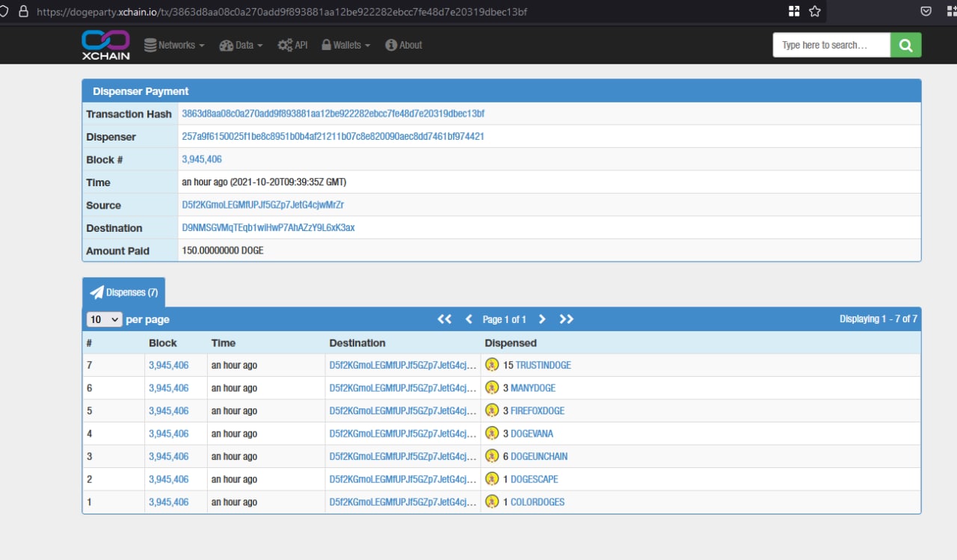Go to previous page of dispenses
Image resolution: width=957 pixels, height=560 pixels.
(469, 319)
